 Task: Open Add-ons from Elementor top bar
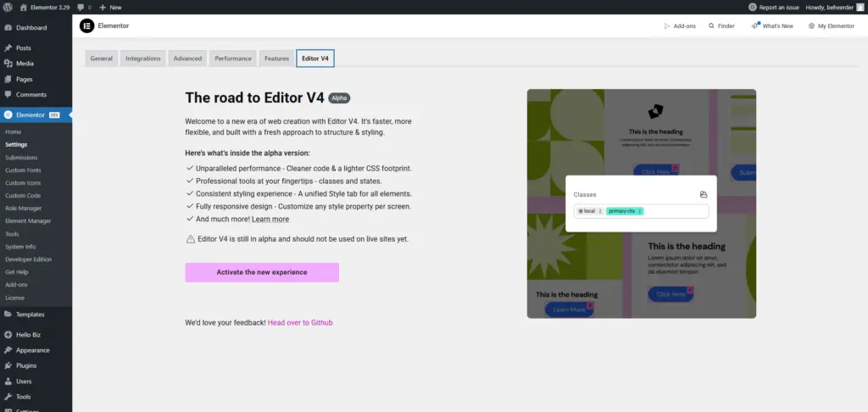[680, 26]
